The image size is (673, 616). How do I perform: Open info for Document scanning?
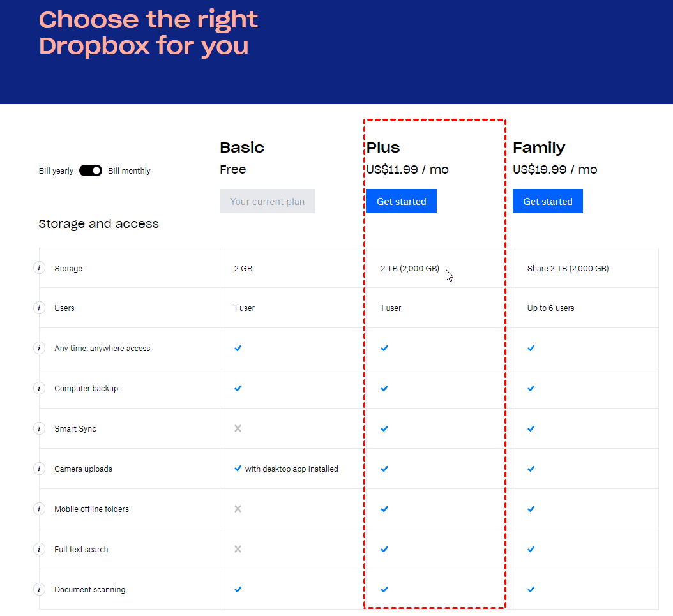pos(39,589)
